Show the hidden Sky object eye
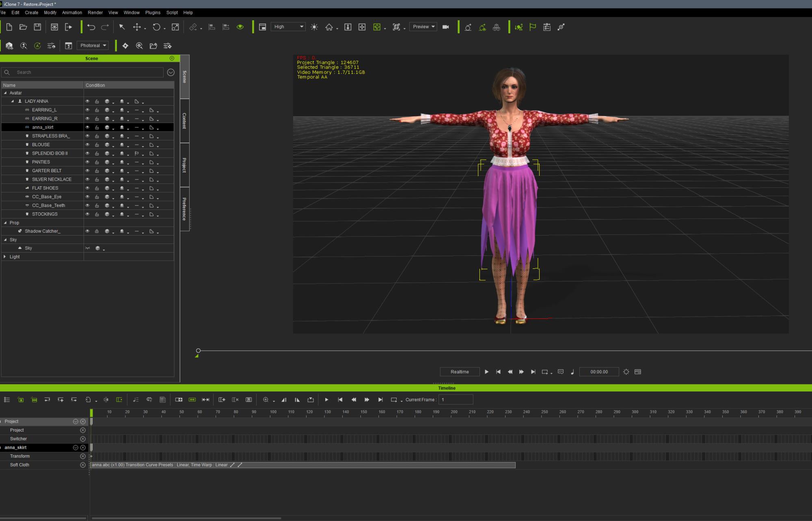The height and width of the screenshot is (521, 812). click(87, 248)
